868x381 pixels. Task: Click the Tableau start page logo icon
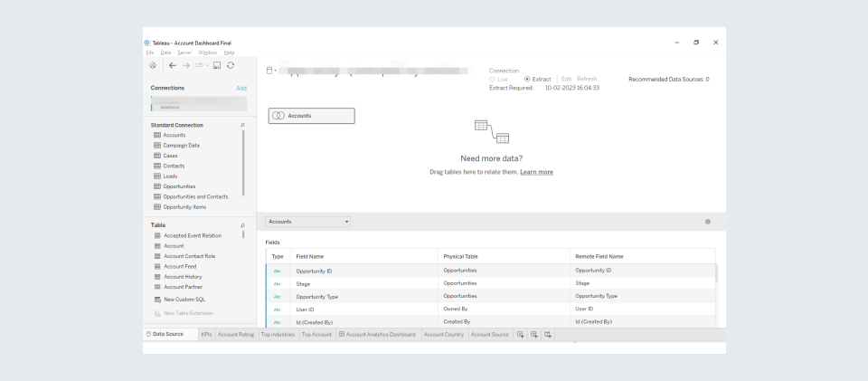tap(152, 65)
